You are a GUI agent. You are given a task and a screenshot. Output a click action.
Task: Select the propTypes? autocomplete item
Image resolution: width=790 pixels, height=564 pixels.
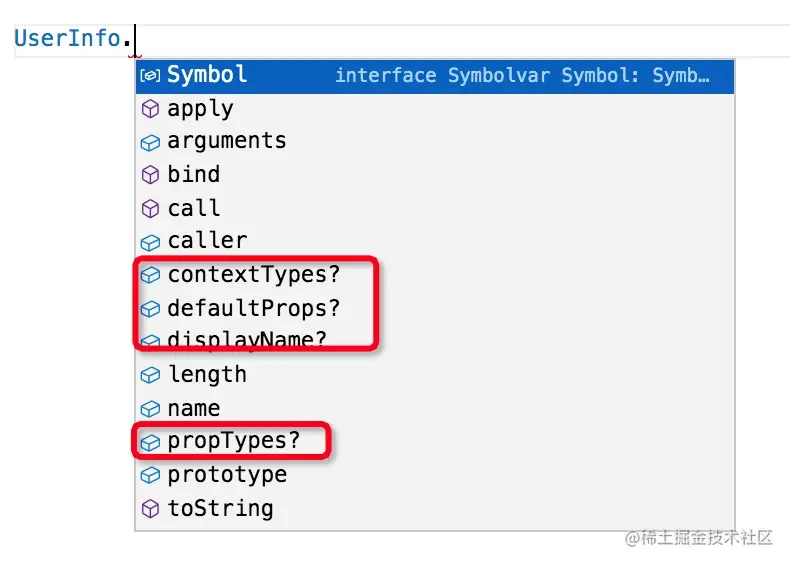(x=435, y=441)
